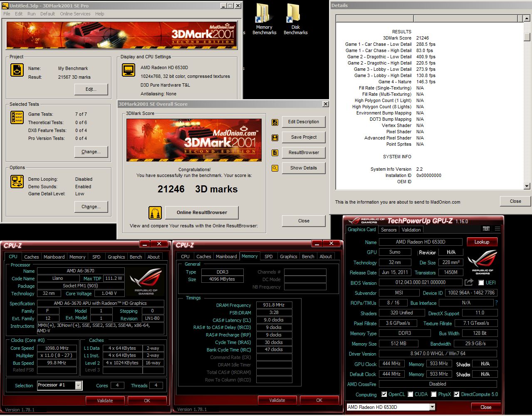Click Change button under Options
532x416 pixels.
[x=91, y=207]
